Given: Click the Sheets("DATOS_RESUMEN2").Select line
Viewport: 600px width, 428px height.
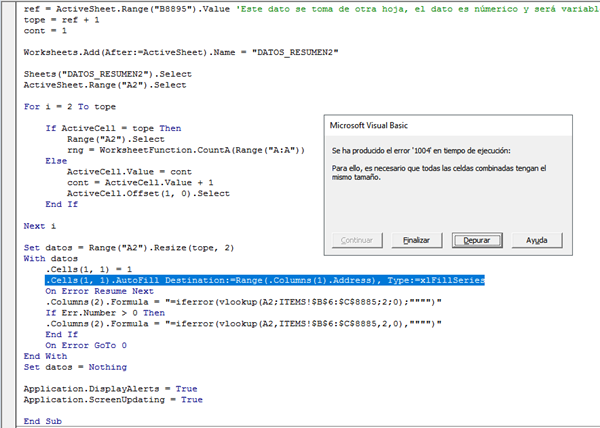Looking at the screenshot, I should (108, 74).
